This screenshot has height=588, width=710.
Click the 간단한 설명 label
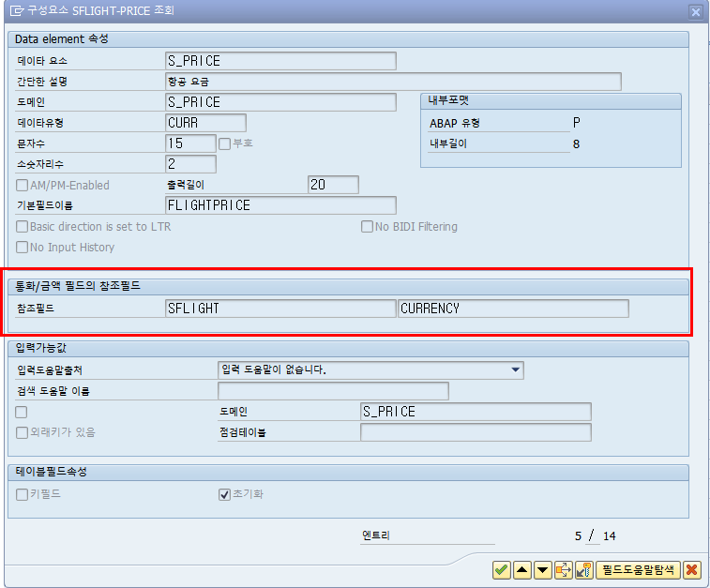[x=42, y=82]
